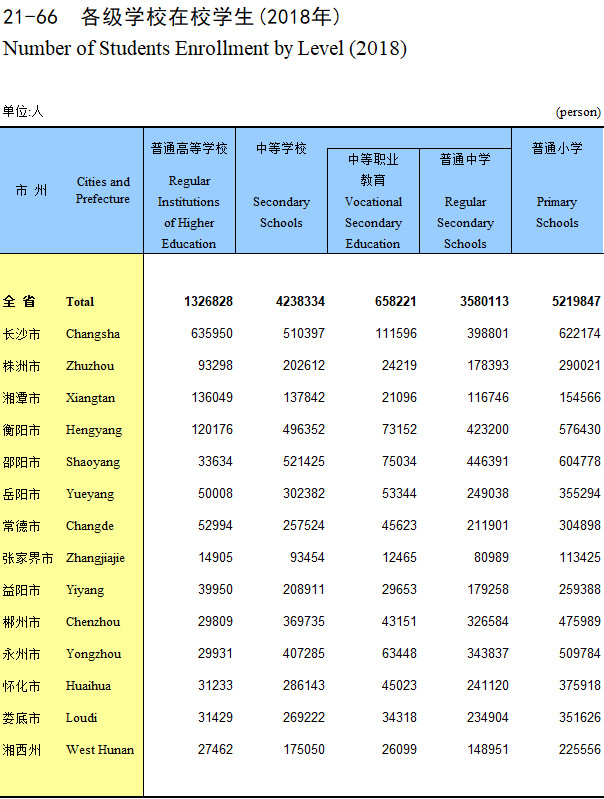This screenshot has height=799, width=604.
Task: Click Yiyang vocational value 29653
Action: pos(399,590)
